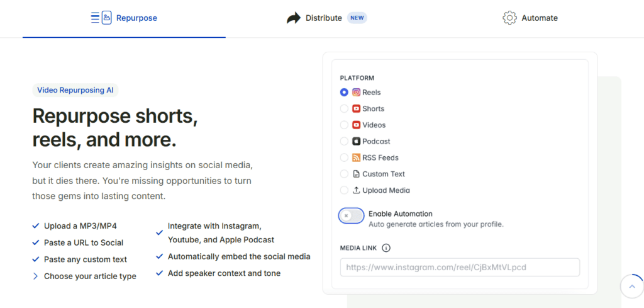Screen dimensions: 644x308
Task: Click the NEW badge beside Distribute
Action: click(357, 18)
